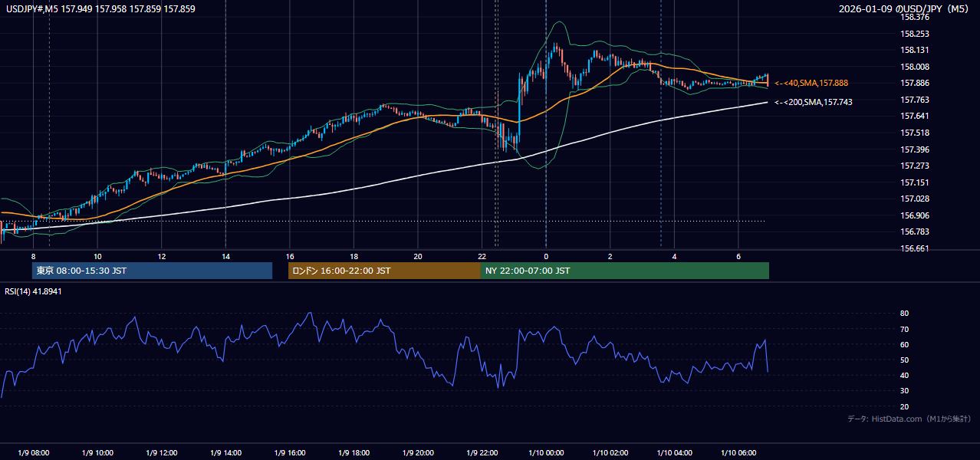Screen dimensions: 980x460
Task: Click RSI scale label 60
Action: [904, 344]
